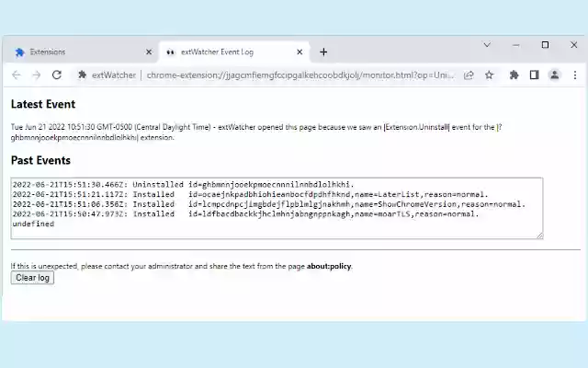Open the tab search chevron
The width and height of the screenshot is (588, 368).
click(487, 45)
